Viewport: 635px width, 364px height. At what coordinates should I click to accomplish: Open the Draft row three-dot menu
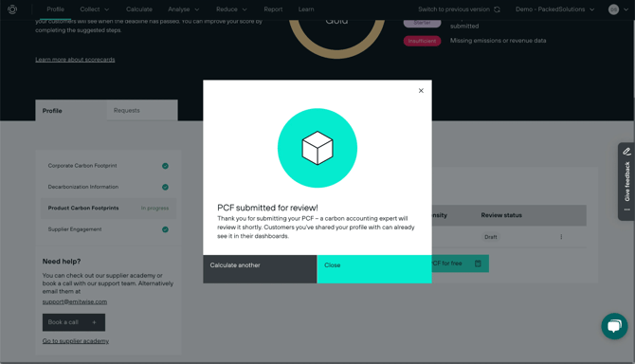coord(561,237)
